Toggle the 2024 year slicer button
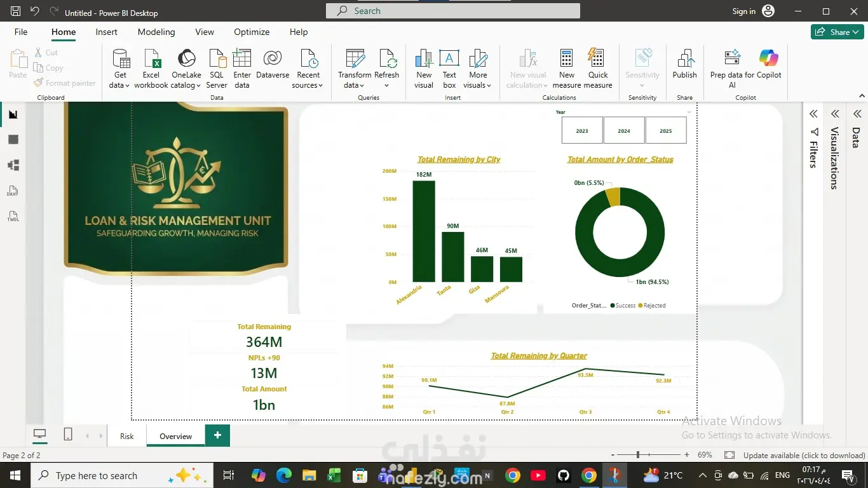Image resolution: width=868 pixels, height=488 pixels. pyautogui.click(x=624, y=130)
